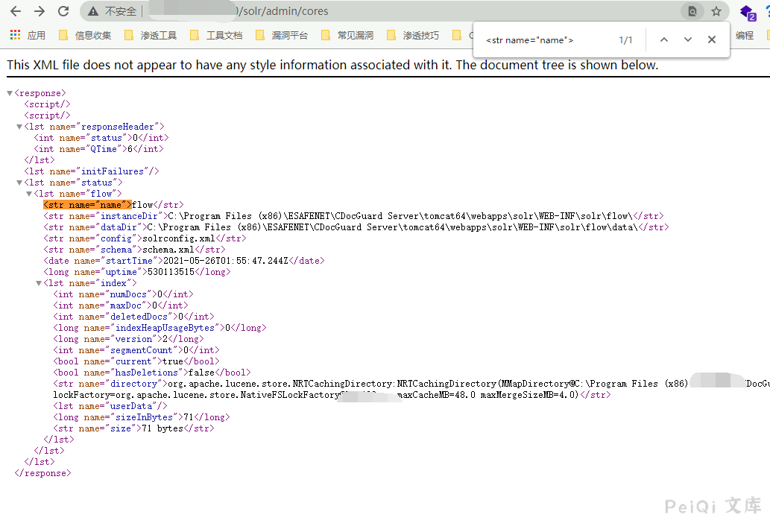770x532 pixels.
Task: Go to previous find result
Action: pos(663,39)
